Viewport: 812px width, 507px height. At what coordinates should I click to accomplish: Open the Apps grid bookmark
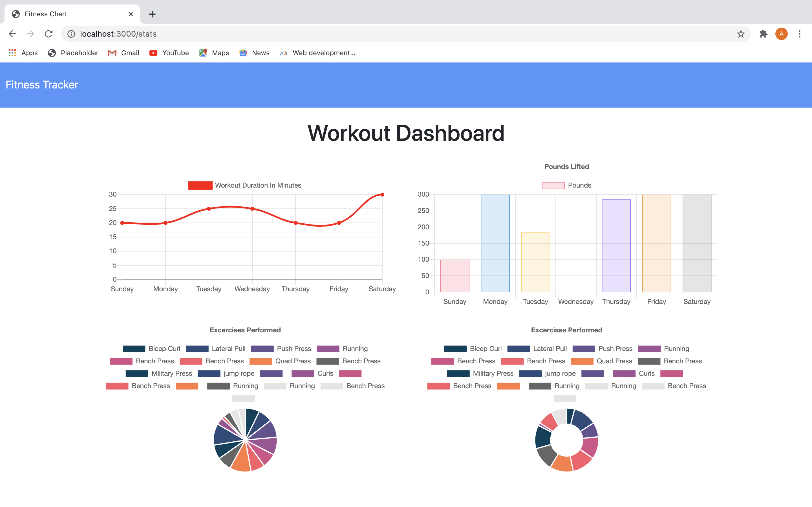point(23,53)
